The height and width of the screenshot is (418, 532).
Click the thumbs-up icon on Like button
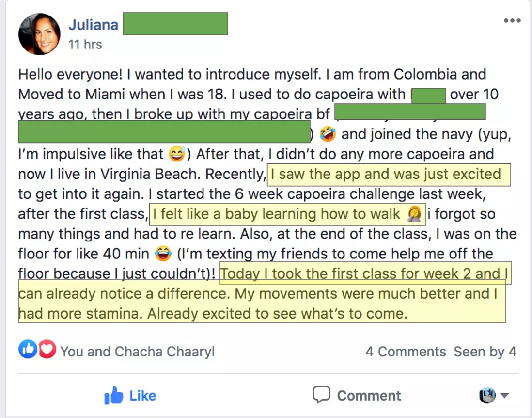point(114,396)
